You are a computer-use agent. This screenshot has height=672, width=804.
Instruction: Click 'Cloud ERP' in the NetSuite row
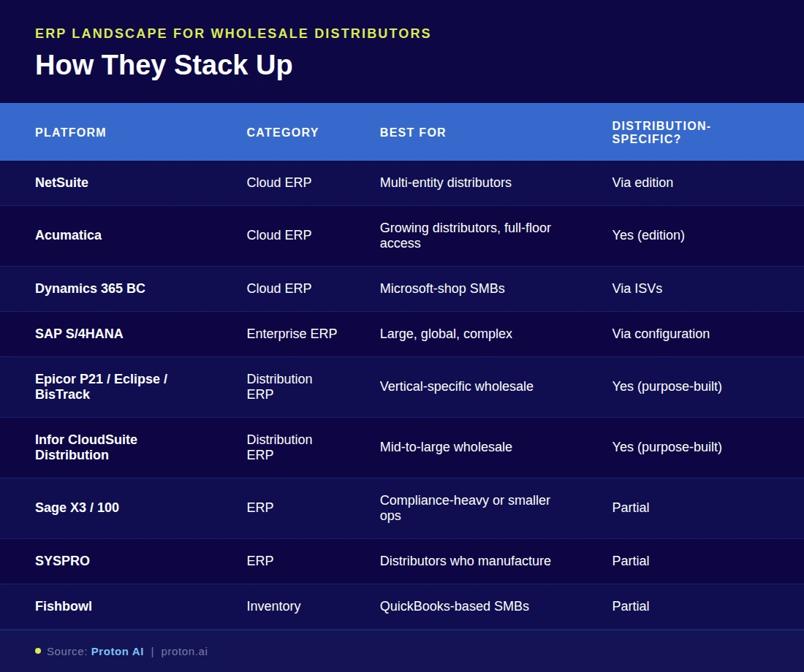click(279, 183)
